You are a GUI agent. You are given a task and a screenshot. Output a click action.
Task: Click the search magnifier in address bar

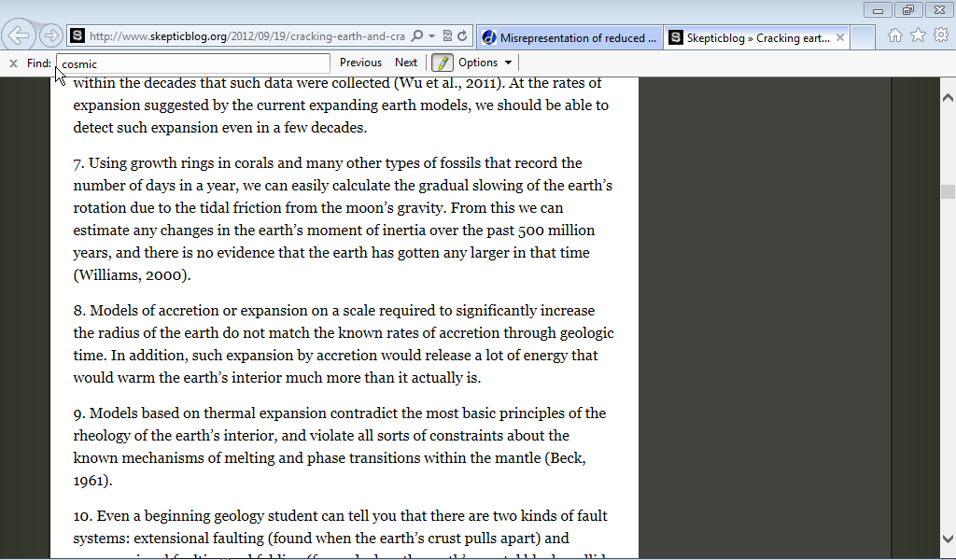pyautogui.click(x=417, y=36)
